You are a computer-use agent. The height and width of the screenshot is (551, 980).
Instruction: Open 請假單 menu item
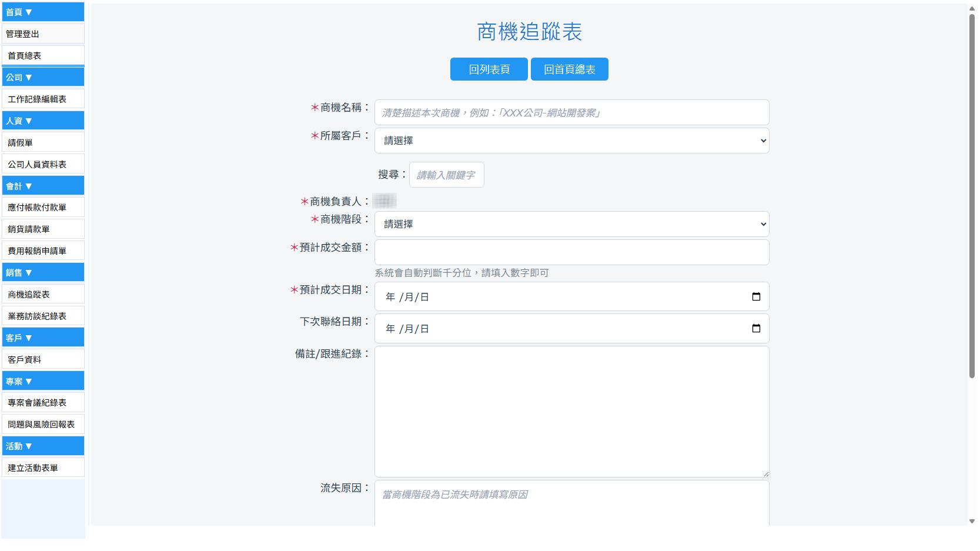[x=43, y=142]
